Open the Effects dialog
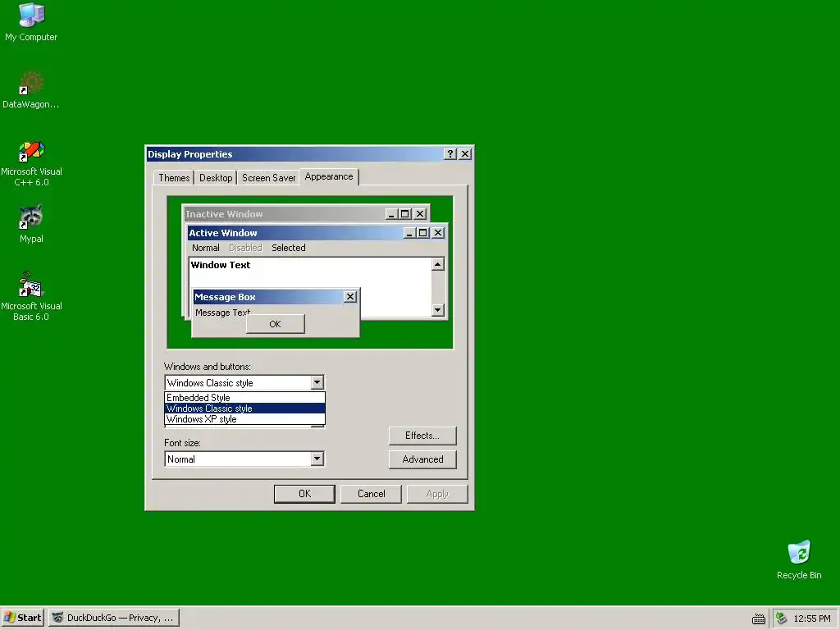 pyautogui.click(x=422, y=436)
